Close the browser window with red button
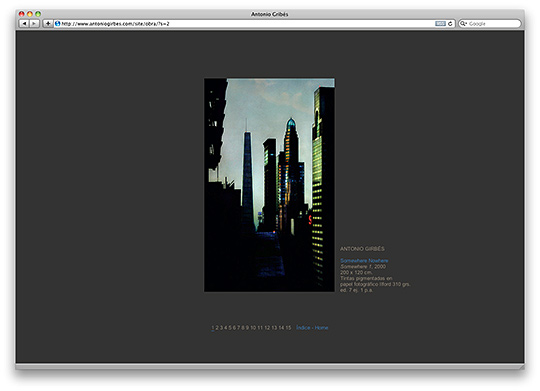Image resolution: width=540 pixels, height=391 pixels. point(21,14)
